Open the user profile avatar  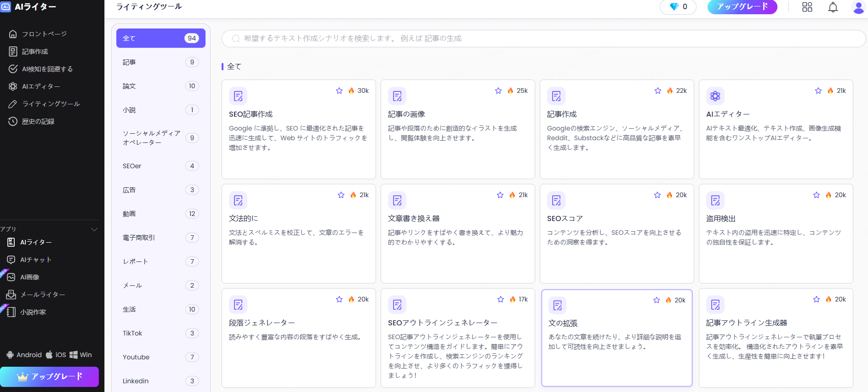click(x=858, y=7)
